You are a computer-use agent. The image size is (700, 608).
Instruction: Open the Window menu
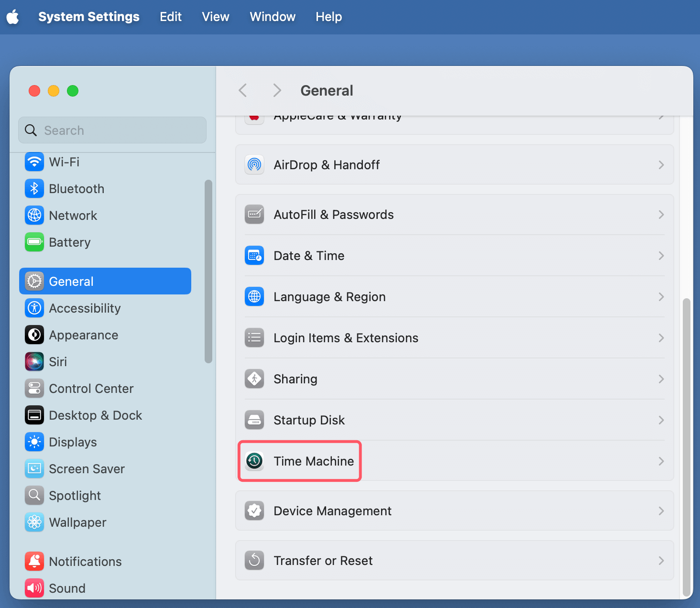point(273,17)
